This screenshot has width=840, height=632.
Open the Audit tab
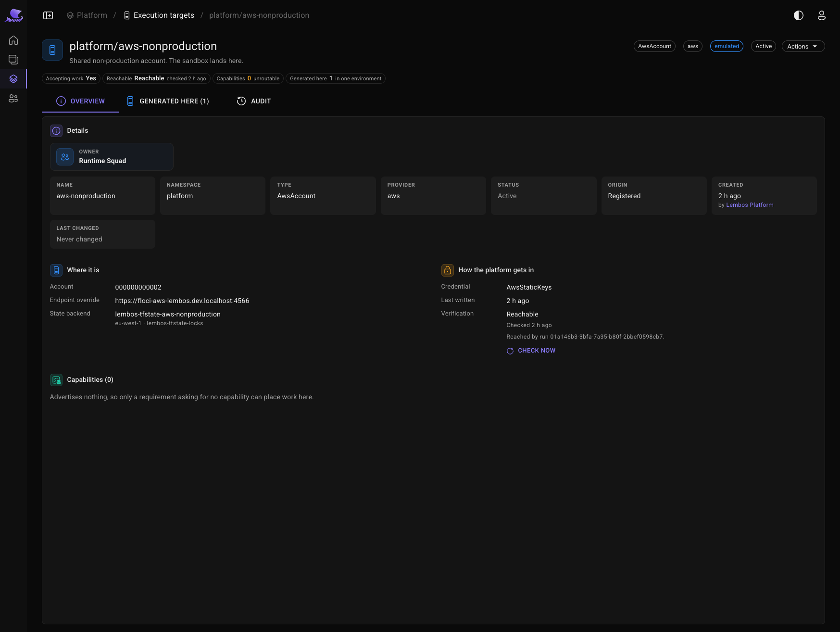coord(254,101)
